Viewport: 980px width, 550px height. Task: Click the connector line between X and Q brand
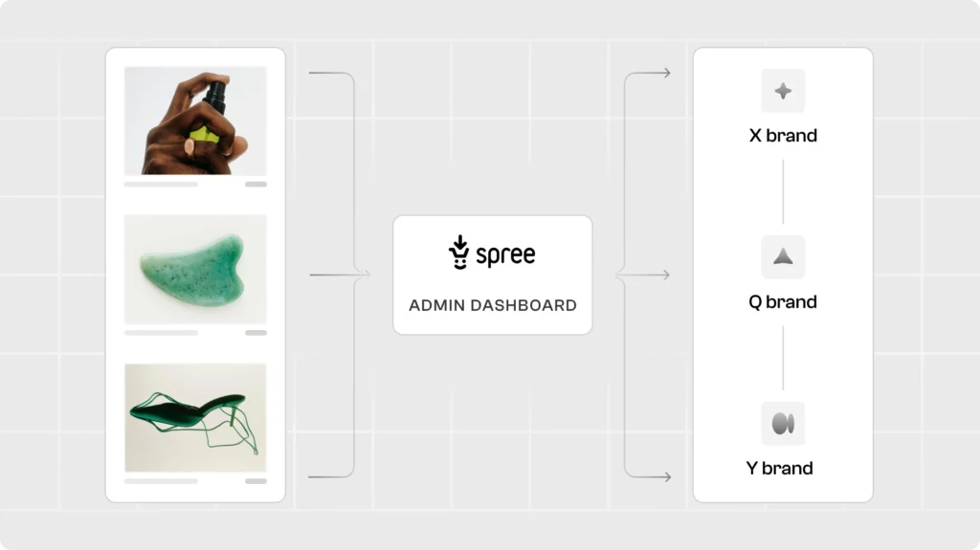click(x=783, y=191)
